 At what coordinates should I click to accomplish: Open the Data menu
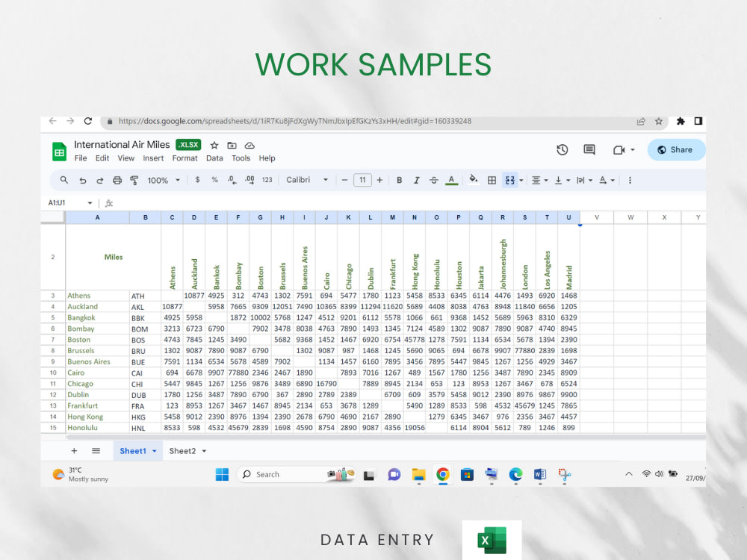click(x=214, y=158)
